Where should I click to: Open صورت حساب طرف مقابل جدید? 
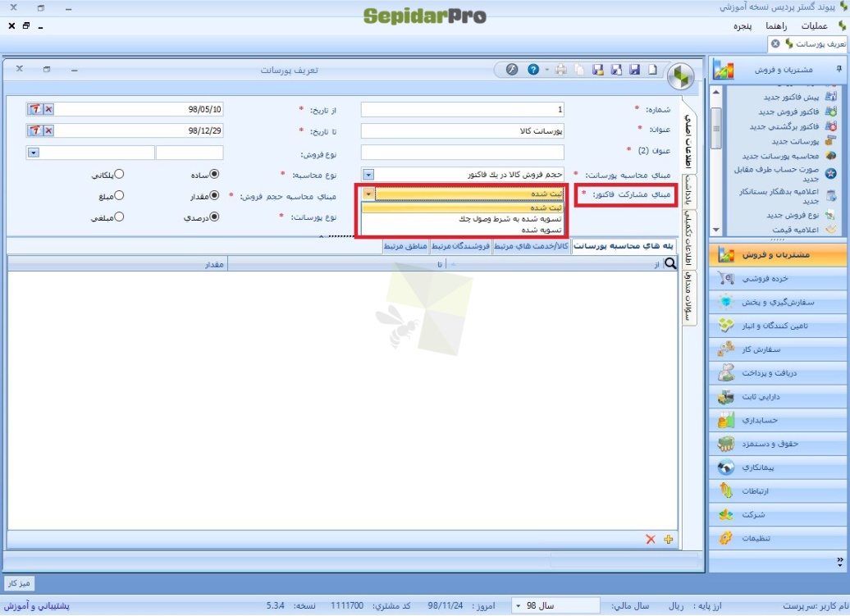(x=785, y=174)
